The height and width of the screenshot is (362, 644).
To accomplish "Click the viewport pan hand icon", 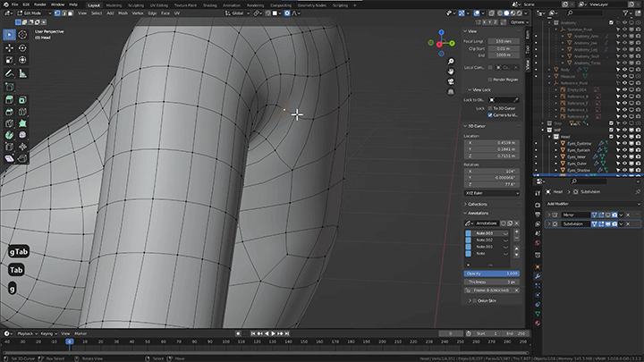I will pyautogui.click(x=451, y=72).
